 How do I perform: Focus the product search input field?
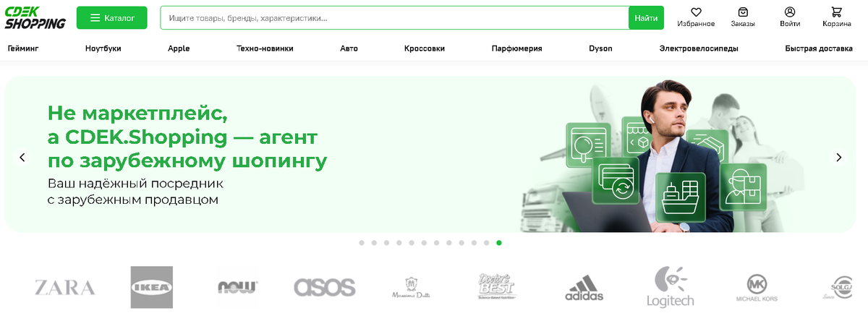394,18
